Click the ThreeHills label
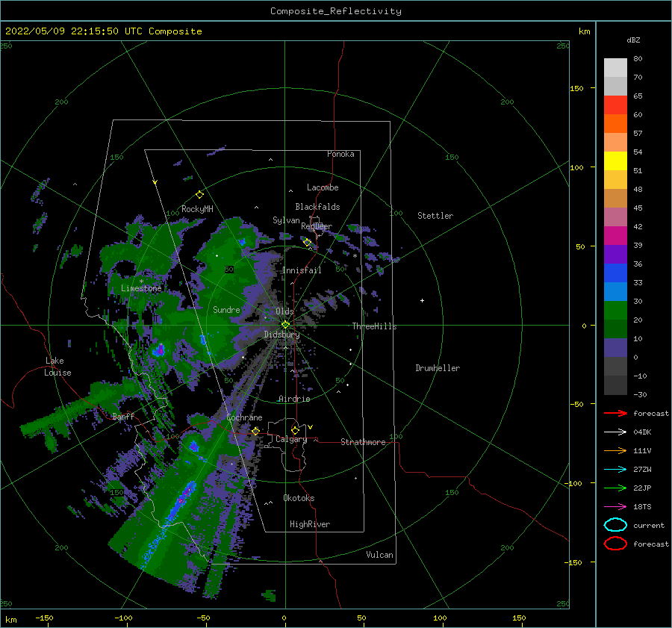672x628 pixels. pyautogui.click(x=374, y=326)
